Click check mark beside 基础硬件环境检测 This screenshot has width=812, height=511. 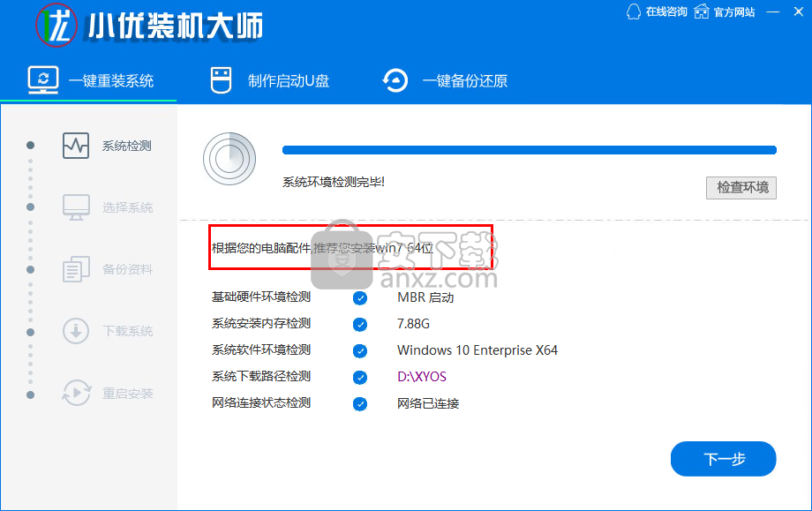(x=360, y=297)
